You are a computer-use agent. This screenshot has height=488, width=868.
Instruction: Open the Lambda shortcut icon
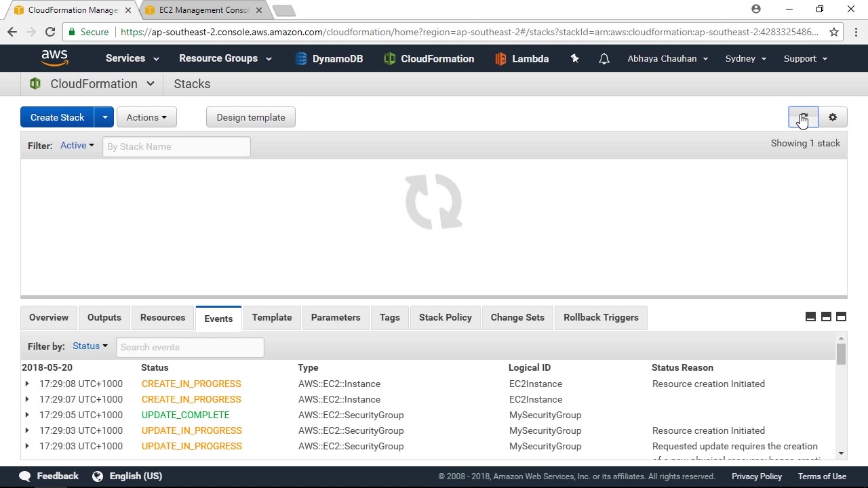click(500, 59)
